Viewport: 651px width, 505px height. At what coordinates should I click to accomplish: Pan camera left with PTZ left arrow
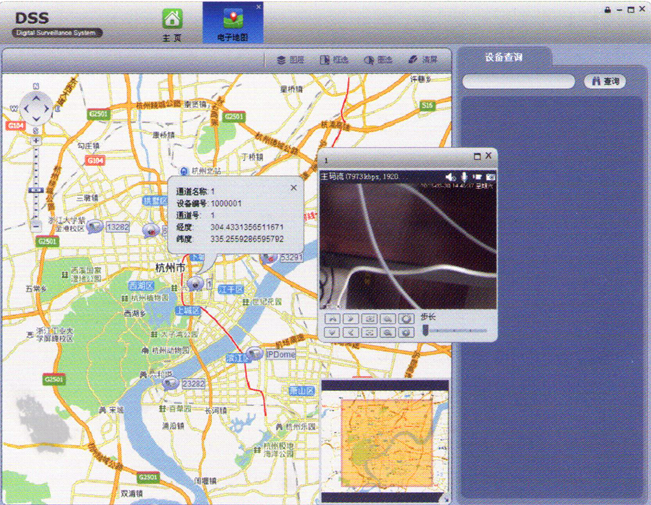coord(351,332)
